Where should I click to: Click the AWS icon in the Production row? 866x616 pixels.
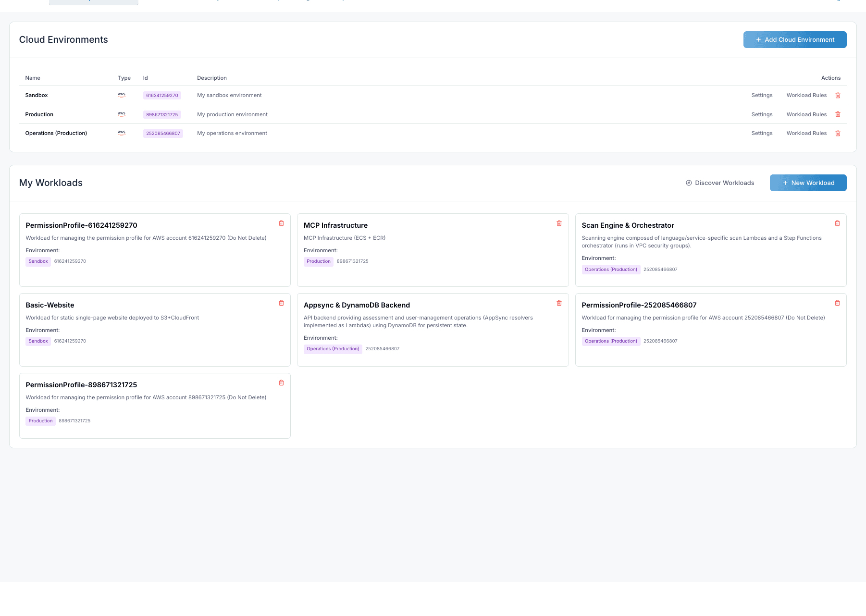[x=122, y=114]
